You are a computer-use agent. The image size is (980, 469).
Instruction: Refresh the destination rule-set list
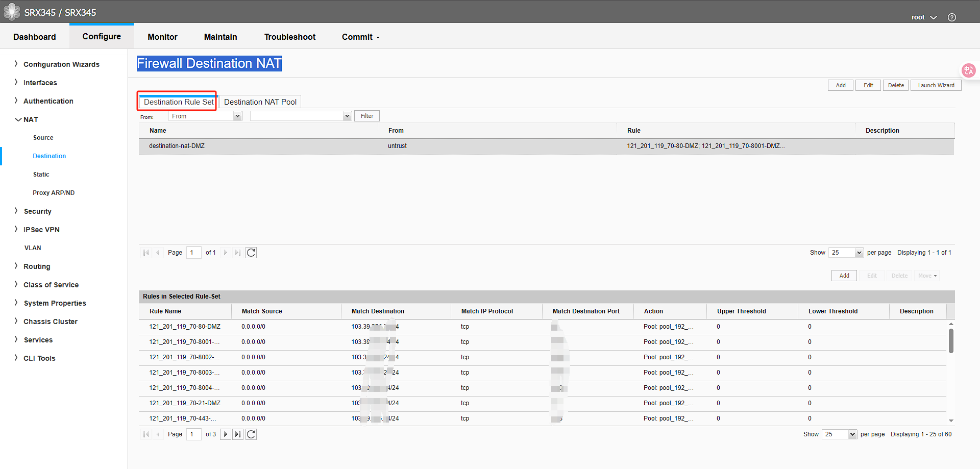(251, 252)
